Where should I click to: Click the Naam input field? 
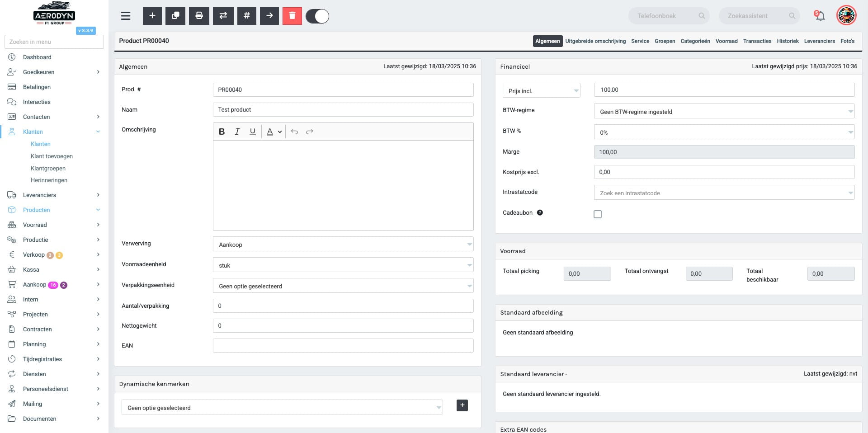click(343, 109)
